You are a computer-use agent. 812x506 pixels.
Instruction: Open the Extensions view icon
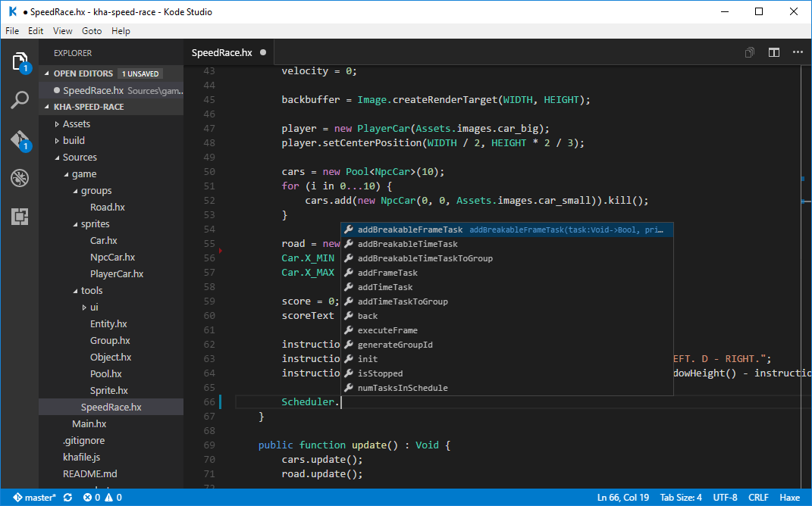[x=20, y=217]
